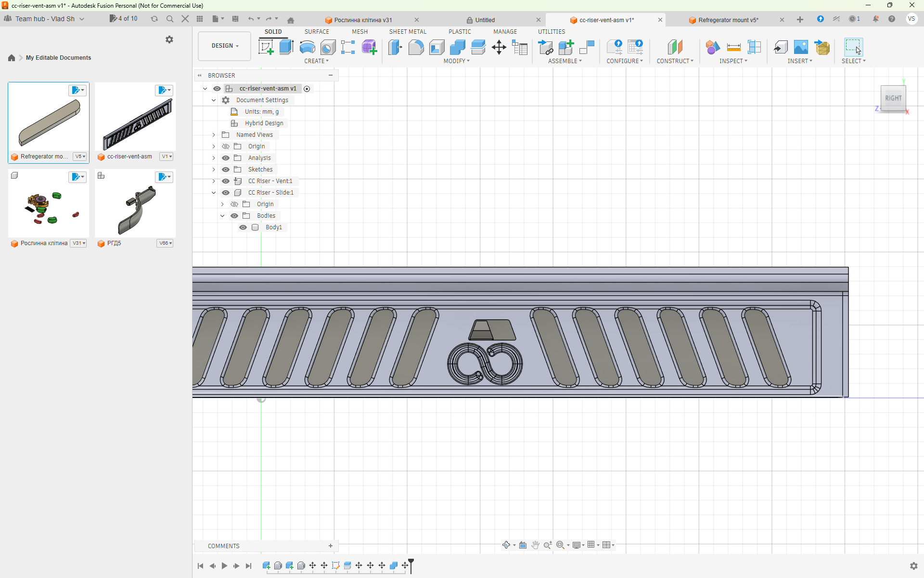Select the Shell tool
Screen dimensions: 924x578
(436, 47)
